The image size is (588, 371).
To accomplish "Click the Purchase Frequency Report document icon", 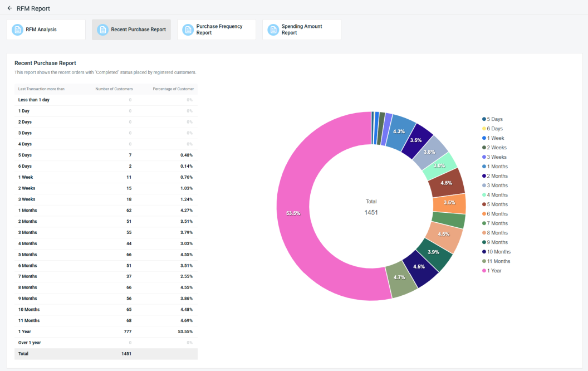I will pos(188,30).
